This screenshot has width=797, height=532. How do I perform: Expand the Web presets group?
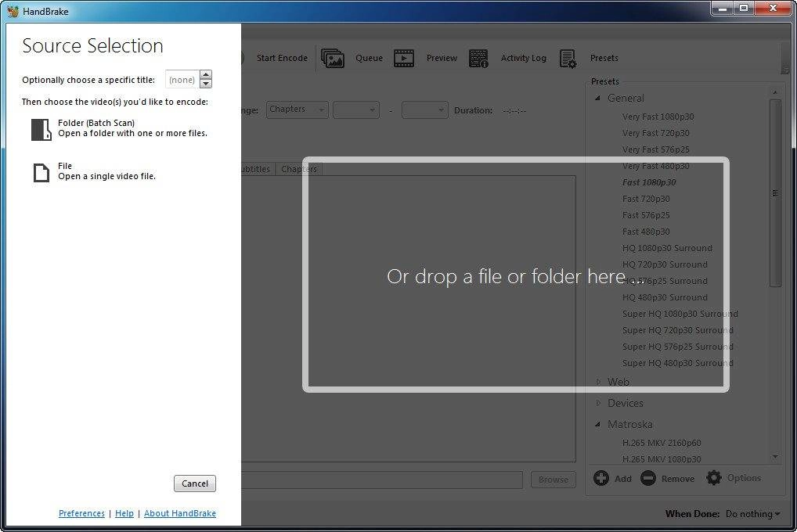tap(598, 382)
